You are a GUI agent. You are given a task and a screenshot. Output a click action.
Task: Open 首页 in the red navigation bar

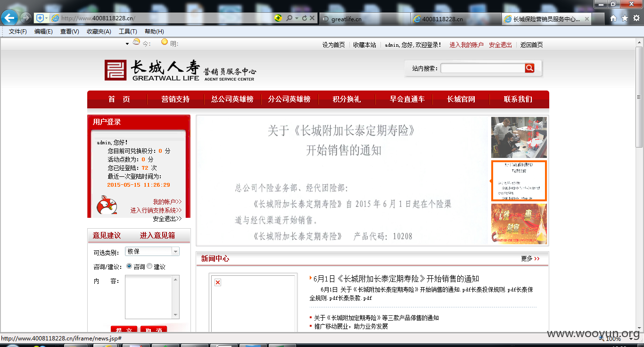119,99
